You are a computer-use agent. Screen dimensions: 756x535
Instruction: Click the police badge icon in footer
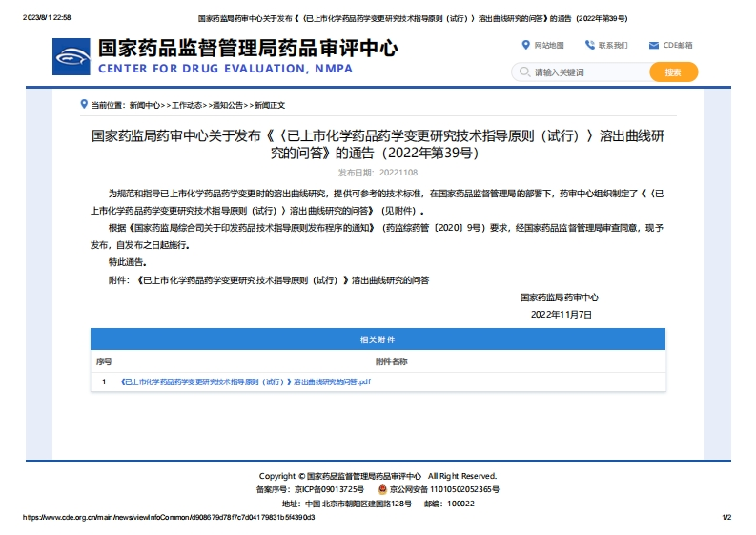(382, 489)
